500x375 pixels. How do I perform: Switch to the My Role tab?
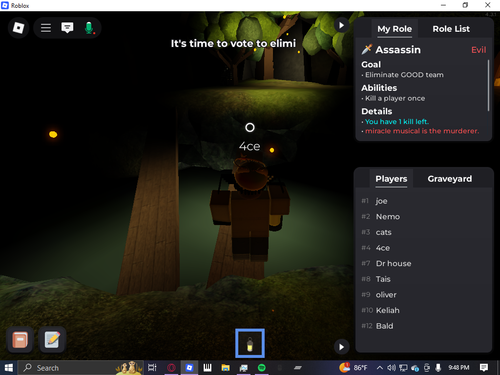[x=394, y=29]
